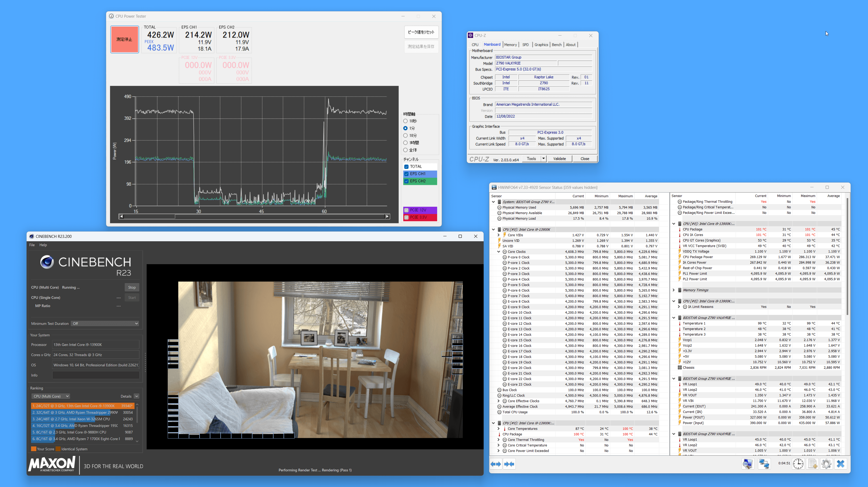This screenshot has height=487, width=868.
Task: Click graph scrollbar left arrow
Action: coord(121,216)
